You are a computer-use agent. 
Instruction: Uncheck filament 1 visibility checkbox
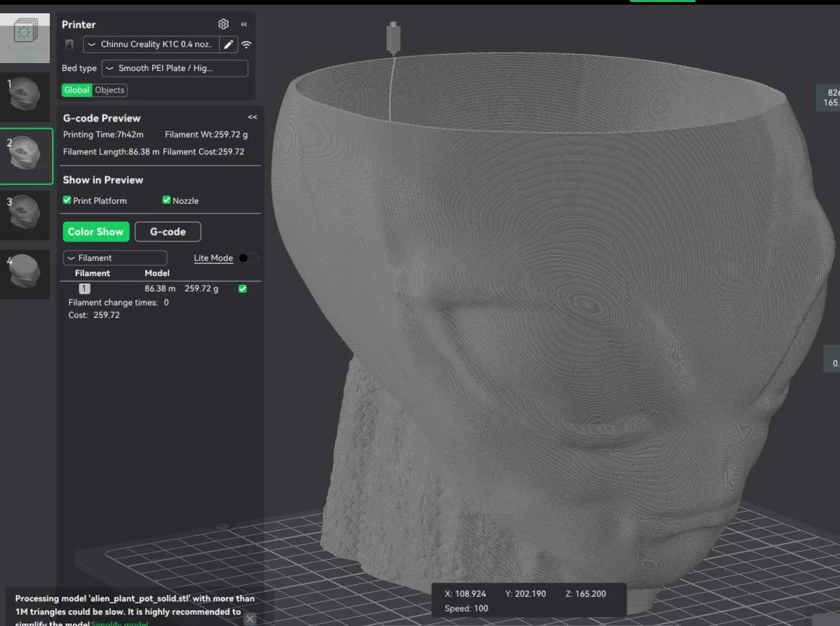pos(242,289)
